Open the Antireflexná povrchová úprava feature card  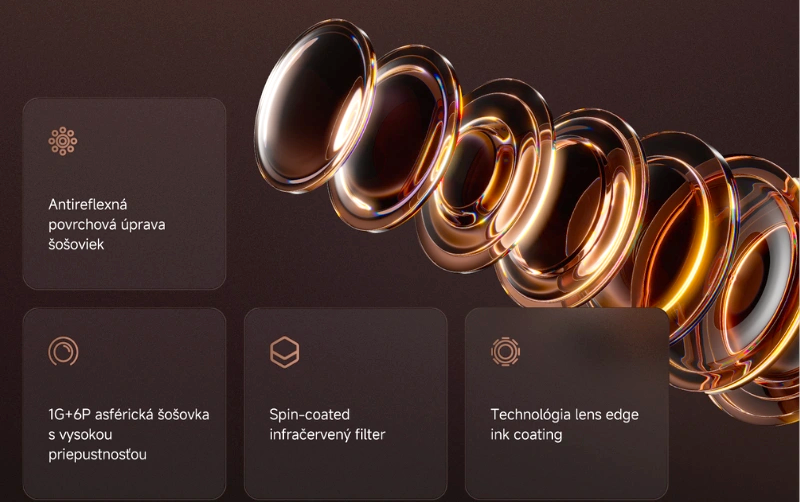click(x=124, y=194)
